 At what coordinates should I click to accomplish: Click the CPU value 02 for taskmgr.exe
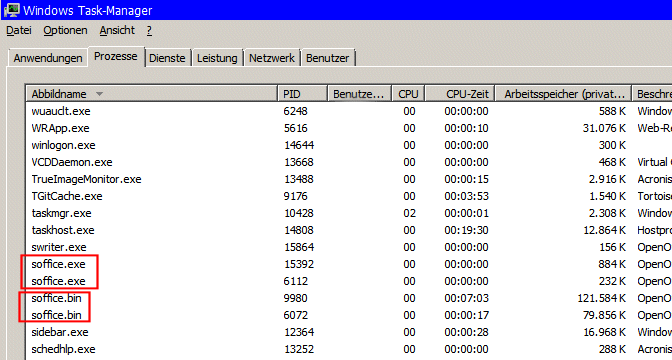[409, 213]
